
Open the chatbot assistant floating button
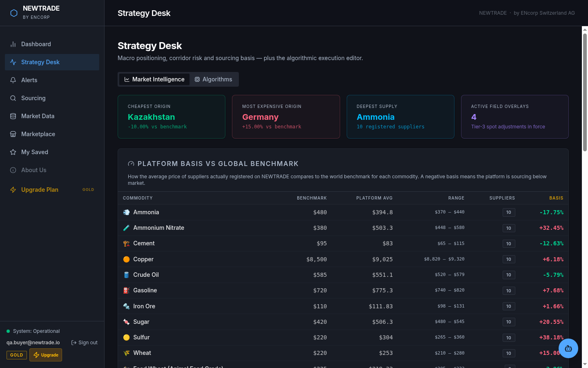[568, 348]
